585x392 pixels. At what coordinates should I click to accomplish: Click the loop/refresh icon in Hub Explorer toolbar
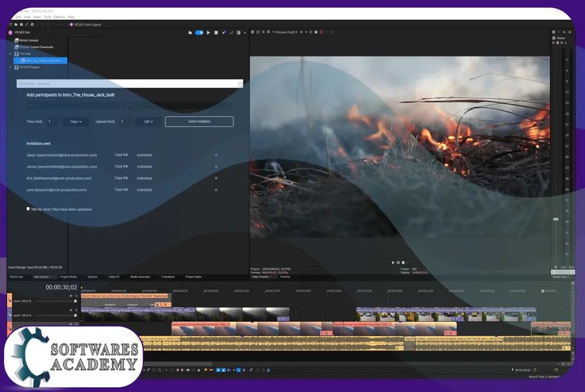[x=231, y=33]
